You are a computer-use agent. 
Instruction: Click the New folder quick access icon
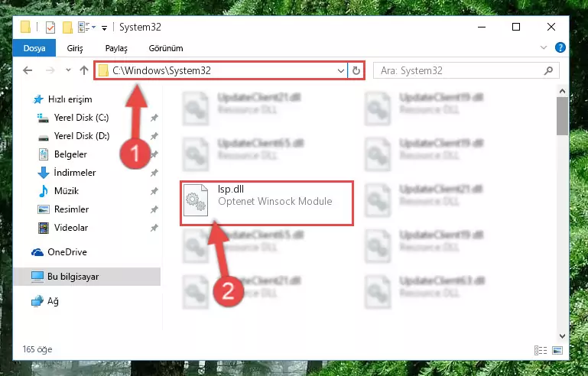coord(67,27)
